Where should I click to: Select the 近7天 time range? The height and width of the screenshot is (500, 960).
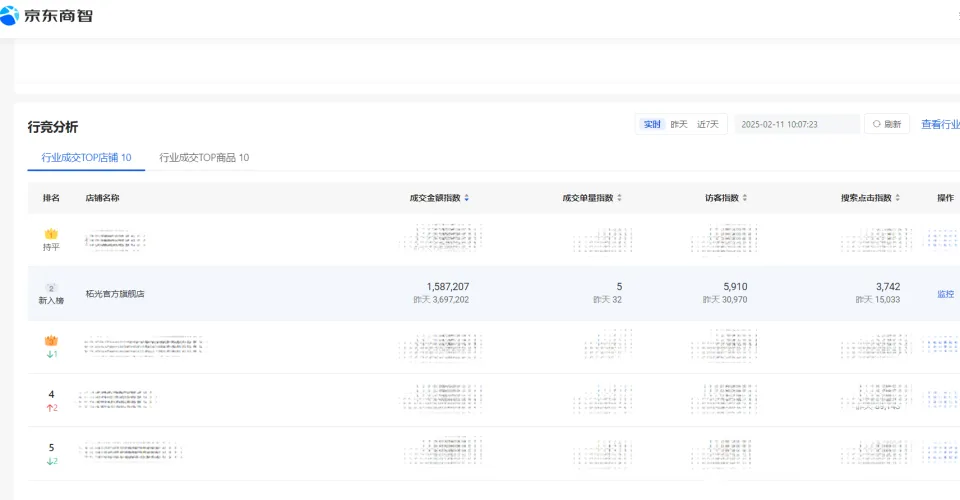point(708,124)
